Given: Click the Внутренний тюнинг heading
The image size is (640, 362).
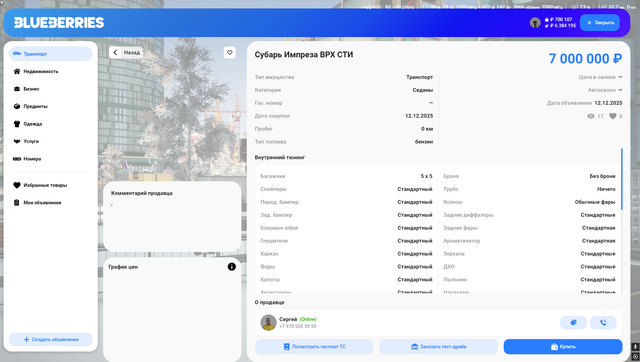Looking at the screenshot, I should [x=280, y=158].
